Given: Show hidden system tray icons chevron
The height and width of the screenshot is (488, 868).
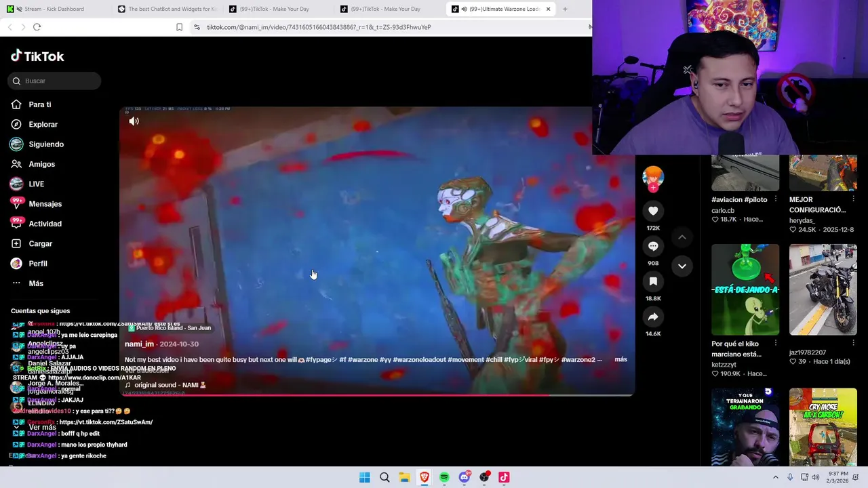Looking at the screenshot, I should pos(776,477).
